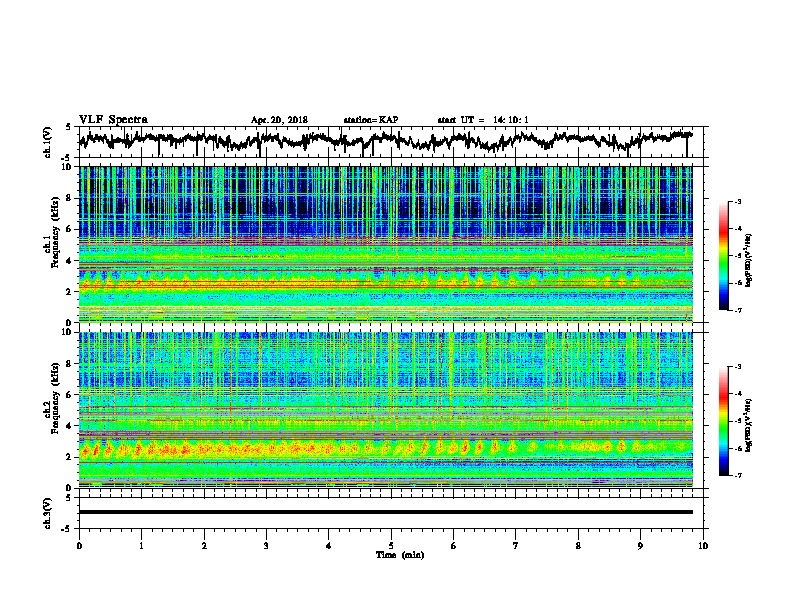The image size is (792, 612).
Task: Click the station=KAP label
Action: tap(371, 120)
